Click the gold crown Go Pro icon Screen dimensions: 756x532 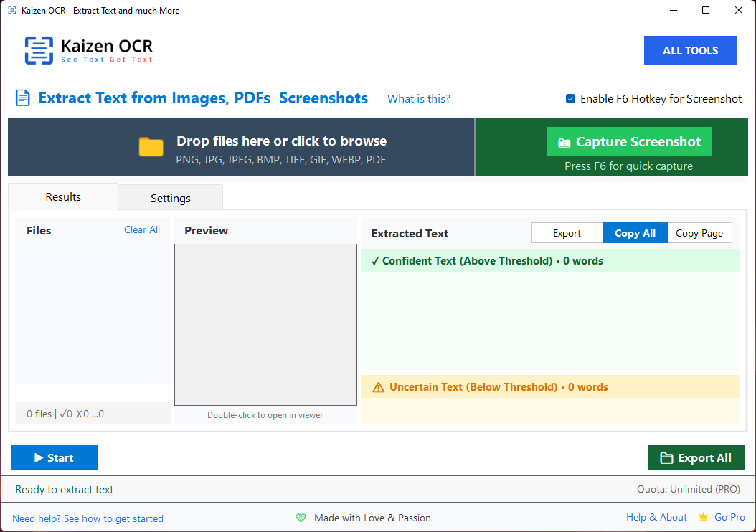(704, 517)
